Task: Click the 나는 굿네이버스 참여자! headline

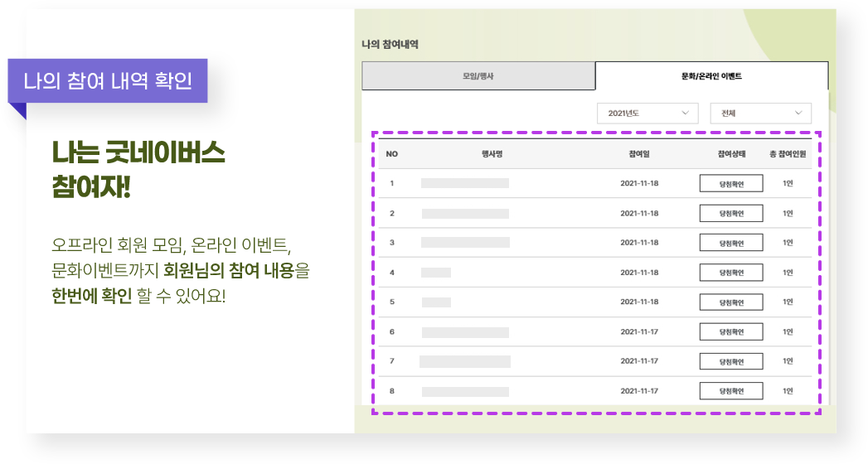Action: [138, 169]
